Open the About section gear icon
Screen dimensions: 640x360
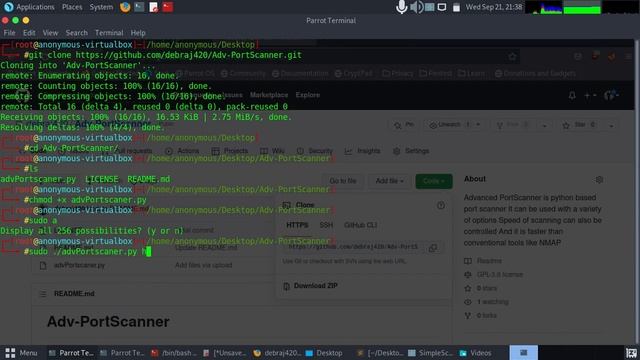599,180
